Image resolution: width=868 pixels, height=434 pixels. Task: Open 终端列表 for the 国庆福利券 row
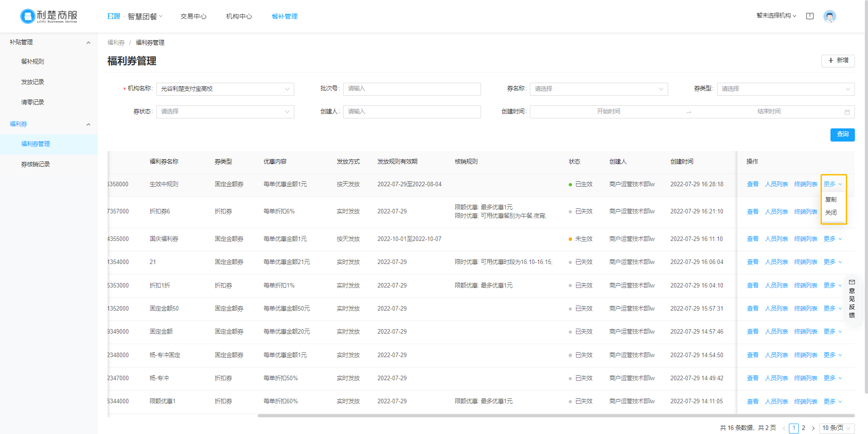click(806, 239)
